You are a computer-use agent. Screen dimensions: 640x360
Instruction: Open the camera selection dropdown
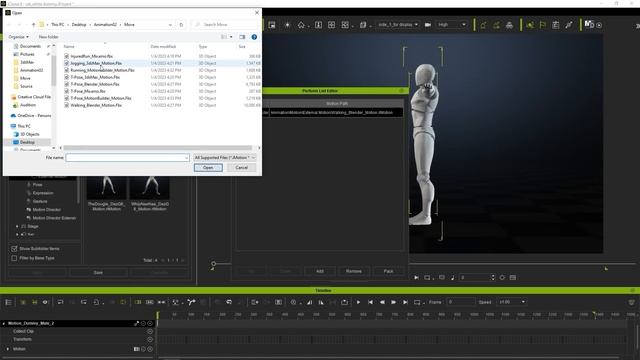(398, 24)
